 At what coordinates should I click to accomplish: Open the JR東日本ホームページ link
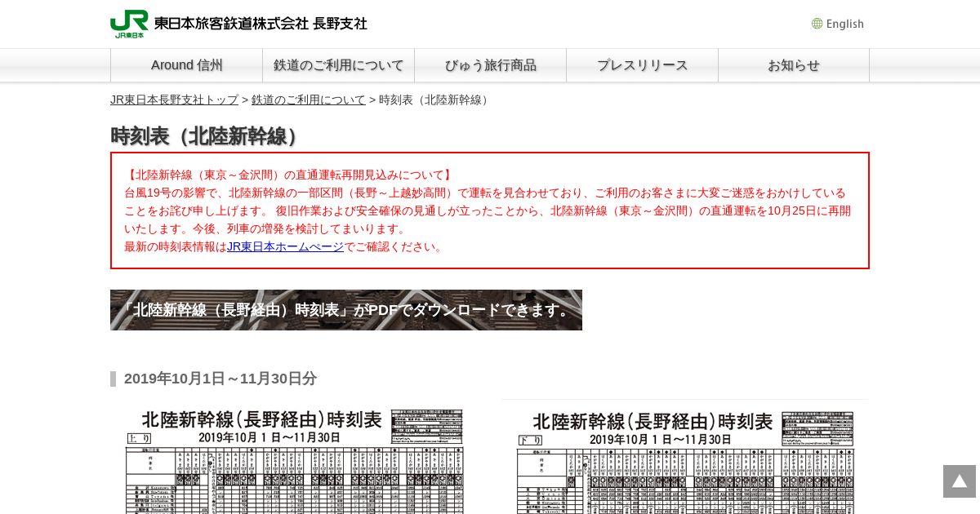pyautogui.click(x=285, y=246)
